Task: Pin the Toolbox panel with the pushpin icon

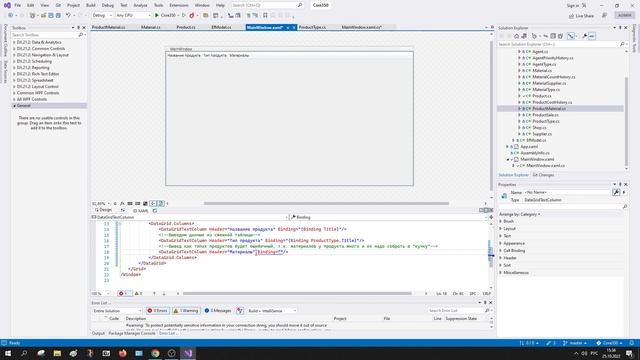Action: pos(79,28)
